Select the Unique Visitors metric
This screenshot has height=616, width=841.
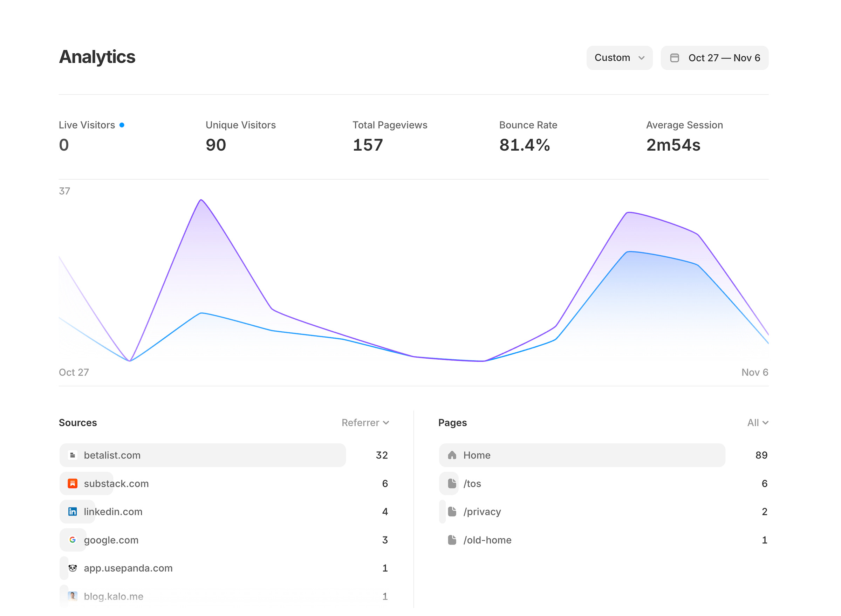coord(240,136)
